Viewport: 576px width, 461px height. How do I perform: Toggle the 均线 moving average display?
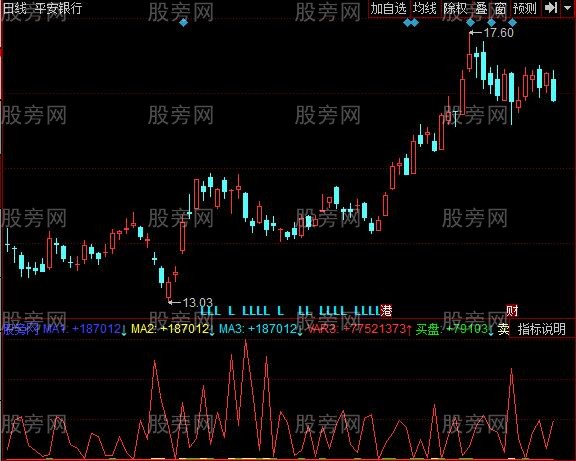[x=425, y=8]
